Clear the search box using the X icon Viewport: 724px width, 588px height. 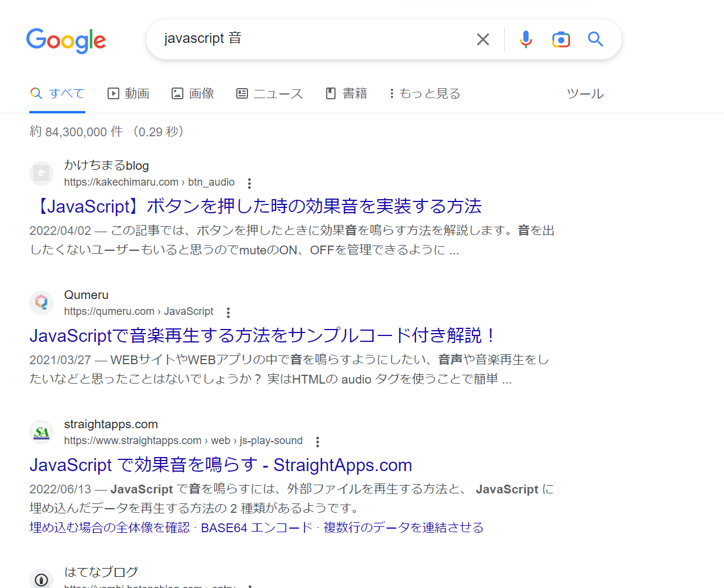(x=483, y=39)
